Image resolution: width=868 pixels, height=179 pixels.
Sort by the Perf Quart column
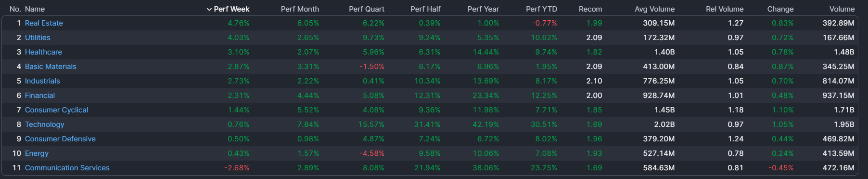coord(367,9)
